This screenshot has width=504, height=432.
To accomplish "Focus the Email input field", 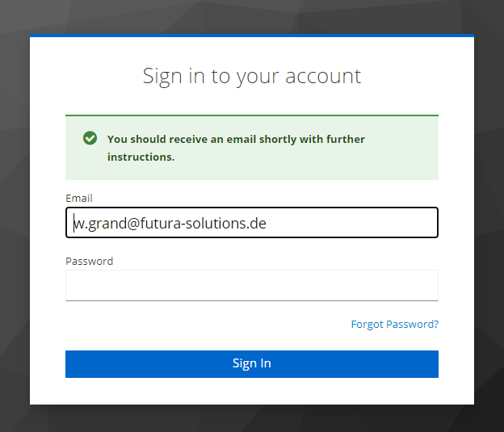I will (x=251, y=223).
